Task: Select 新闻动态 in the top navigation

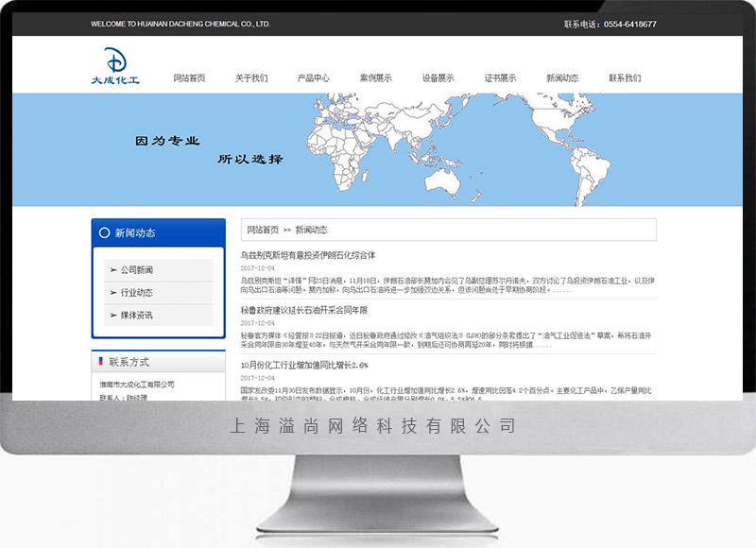Action: coord(562,78)
